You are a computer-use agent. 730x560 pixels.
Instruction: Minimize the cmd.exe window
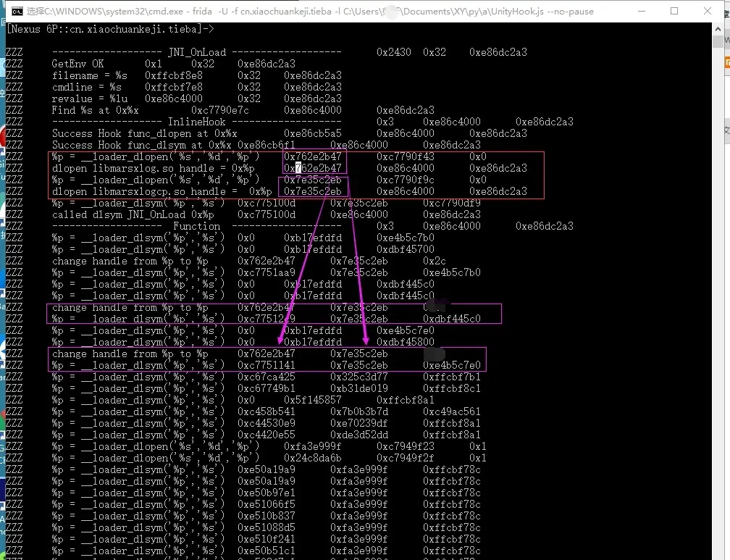pos(642,11)
